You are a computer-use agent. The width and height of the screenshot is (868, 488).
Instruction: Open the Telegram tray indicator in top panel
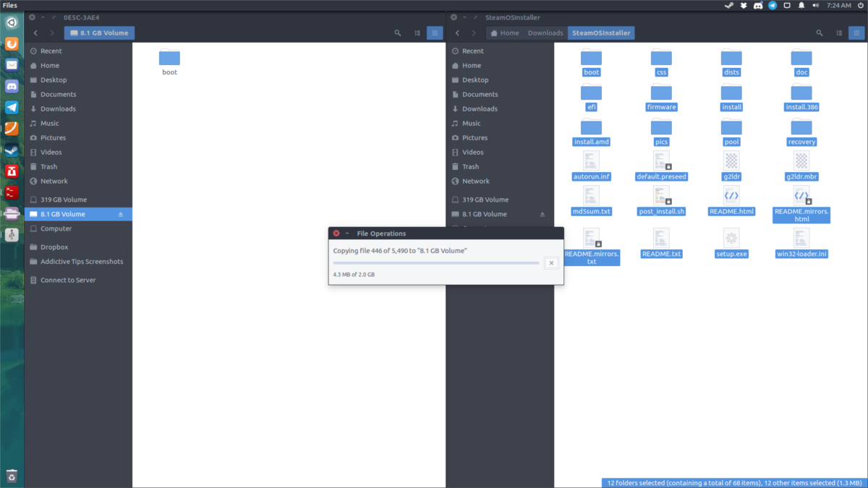tap(773, 5)
